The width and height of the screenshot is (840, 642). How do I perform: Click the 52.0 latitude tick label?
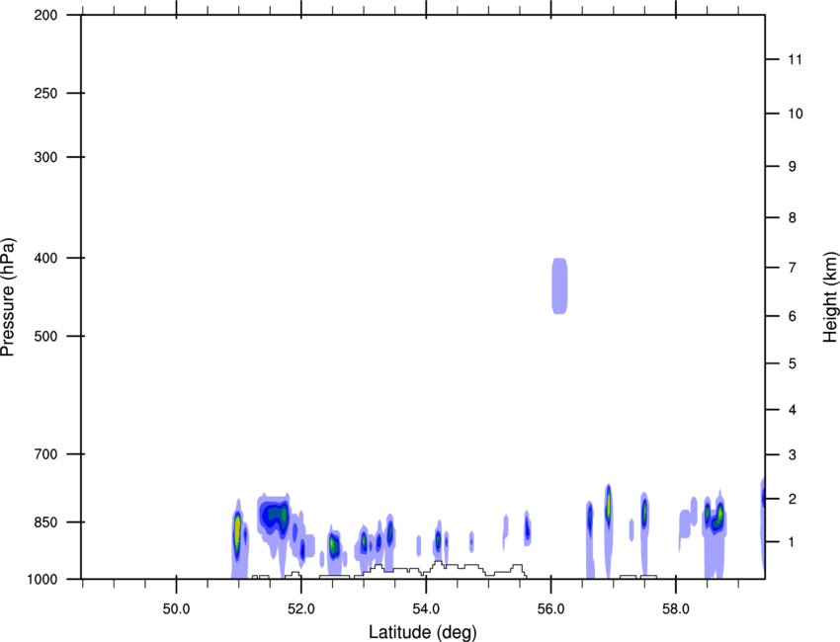(x=301, y=609)
